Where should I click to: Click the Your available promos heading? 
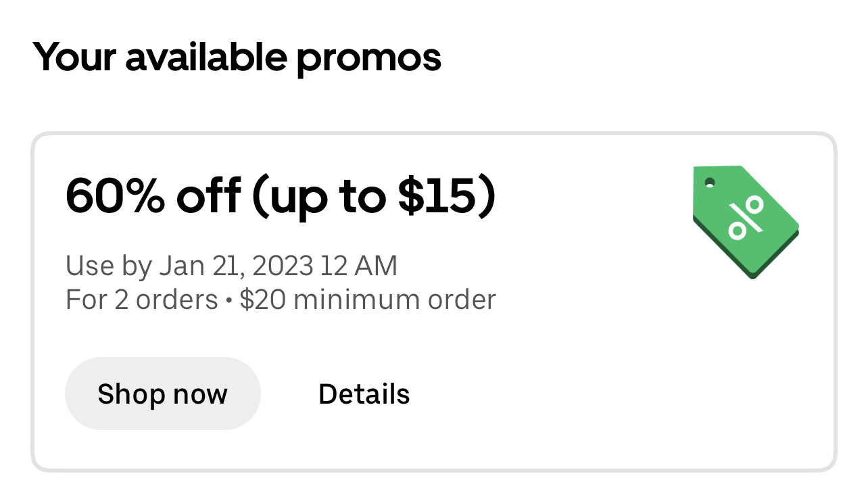point(237,58)
